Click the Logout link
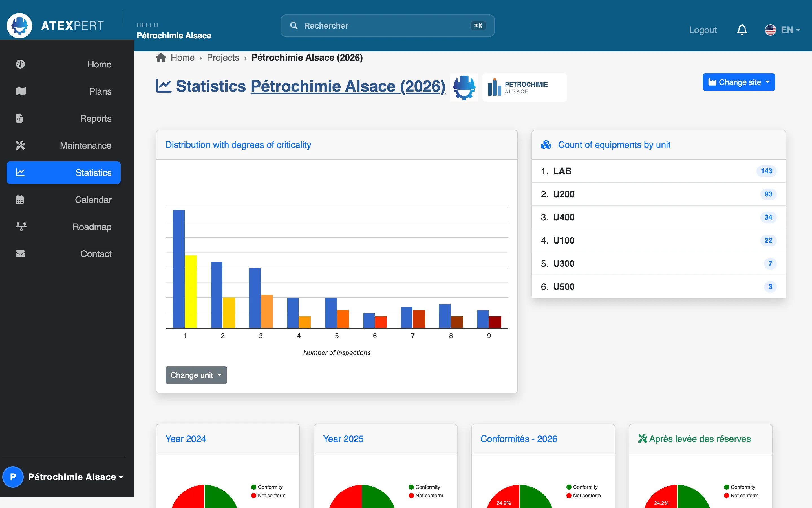Screen dimensions: 812x508 pos(703,30)
